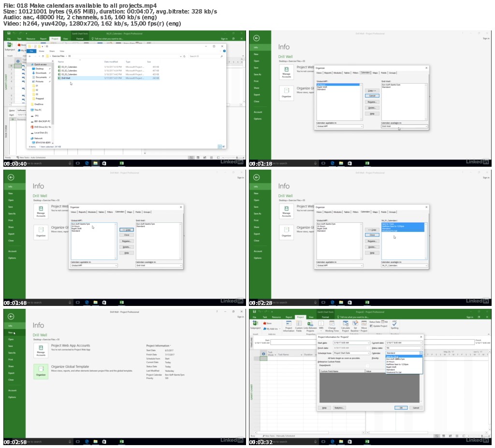Screen dimensions: 495x448
Task: Select Drill Well file in 00:00:40 Explorer
Action: click(x=109, y=78)
